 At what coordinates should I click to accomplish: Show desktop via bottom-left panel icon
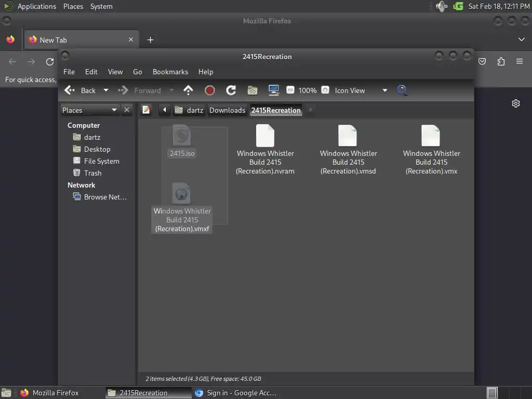click(6, 393)
